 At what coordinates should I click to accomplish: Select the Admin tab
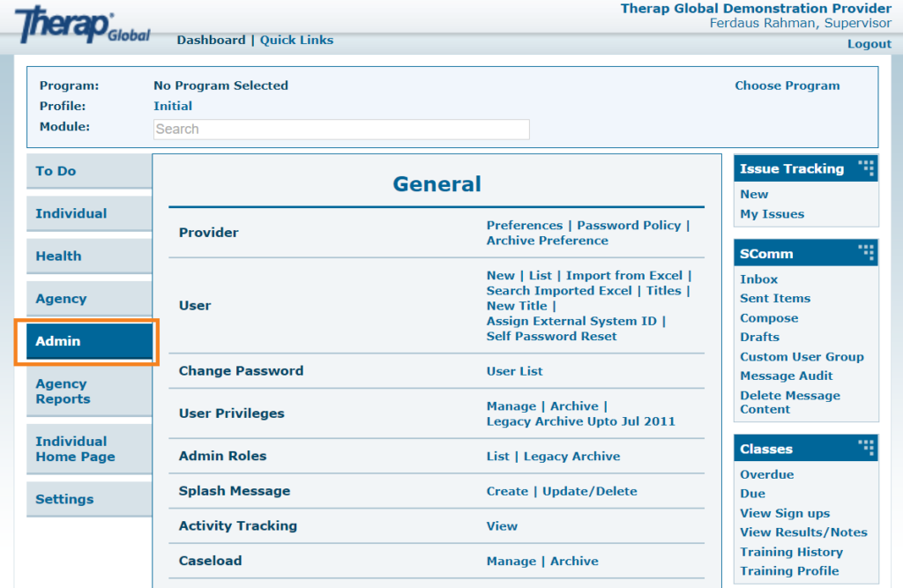(x=89, y=341)
